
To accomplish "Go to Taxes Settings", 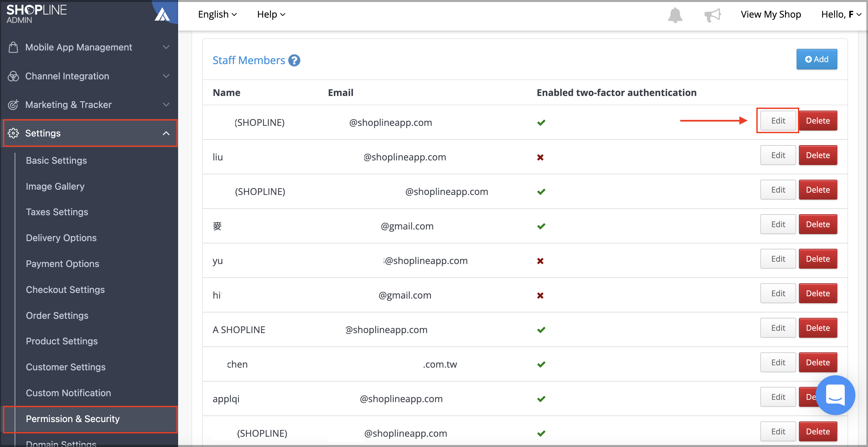I will click(57, 212).
